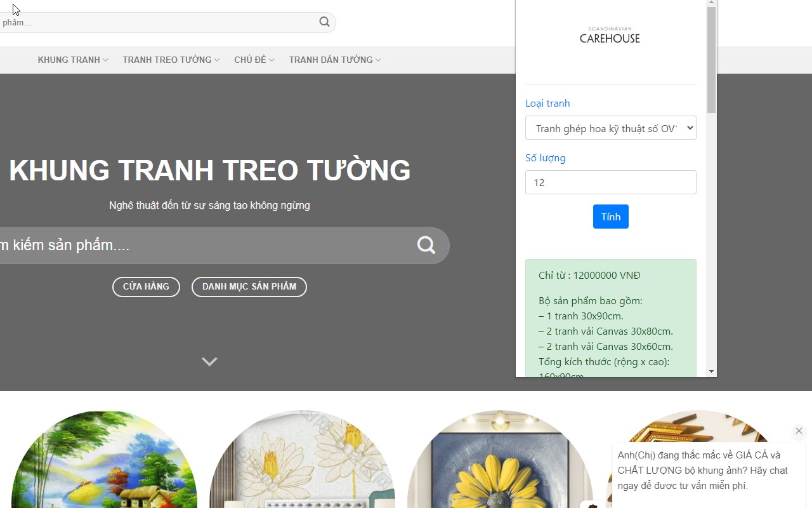Image resolution: width=812 pixels, height=508 pixels.
Task: Click the '– 1 tranh 30x90cm.' line
Action: coord(581,316)
